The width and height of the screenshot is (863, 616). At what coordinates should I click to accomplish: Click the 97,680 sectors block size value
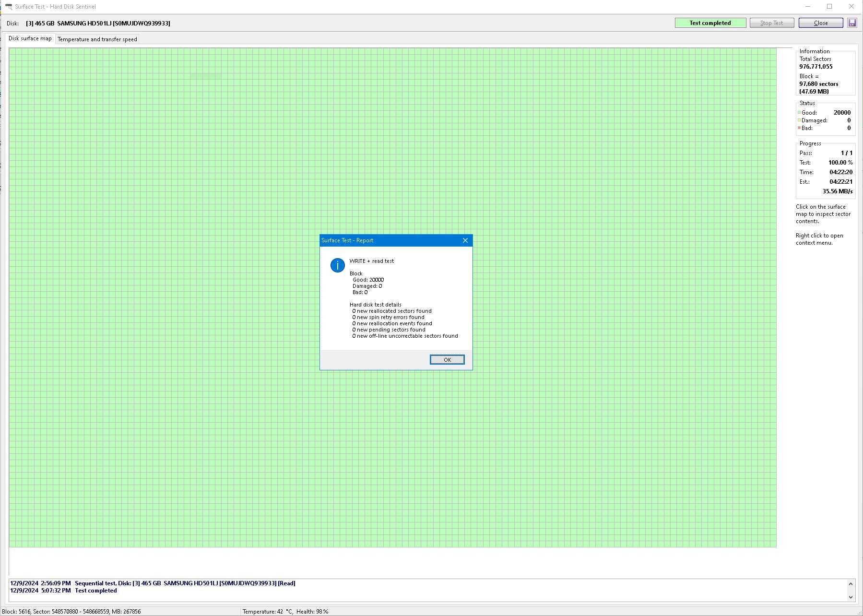tap(819, 84)
